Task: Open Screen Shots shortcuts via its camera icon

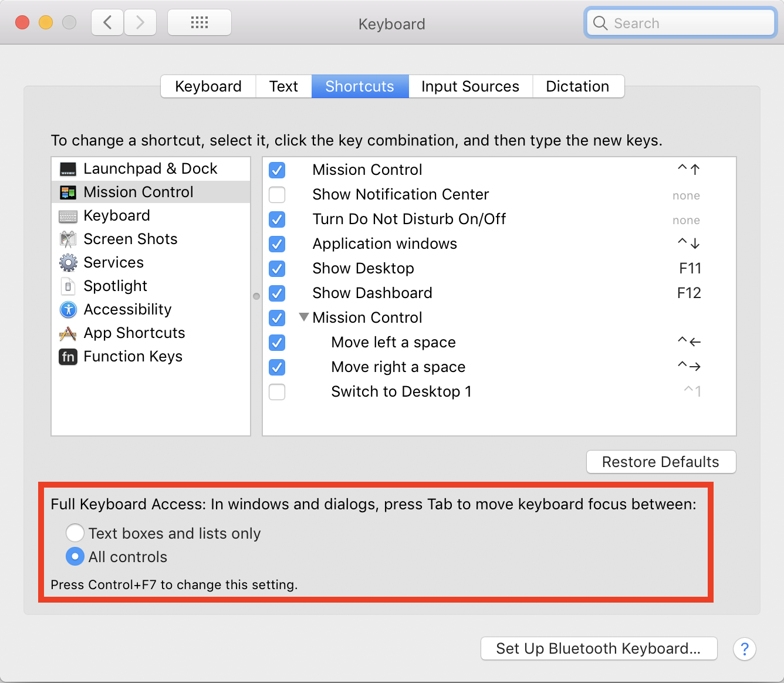Action: pos(68,239)
